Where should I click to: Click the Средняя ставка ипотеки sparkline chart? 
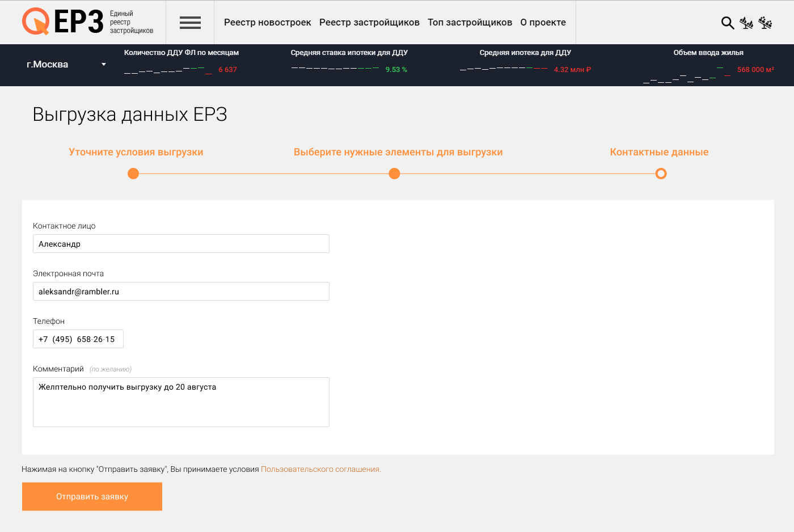click(335, 68)
